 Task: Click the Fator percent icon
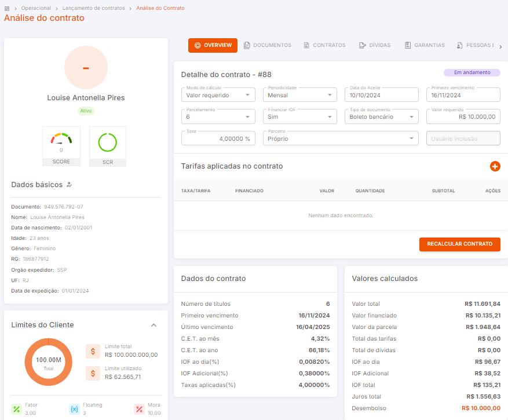17,409
